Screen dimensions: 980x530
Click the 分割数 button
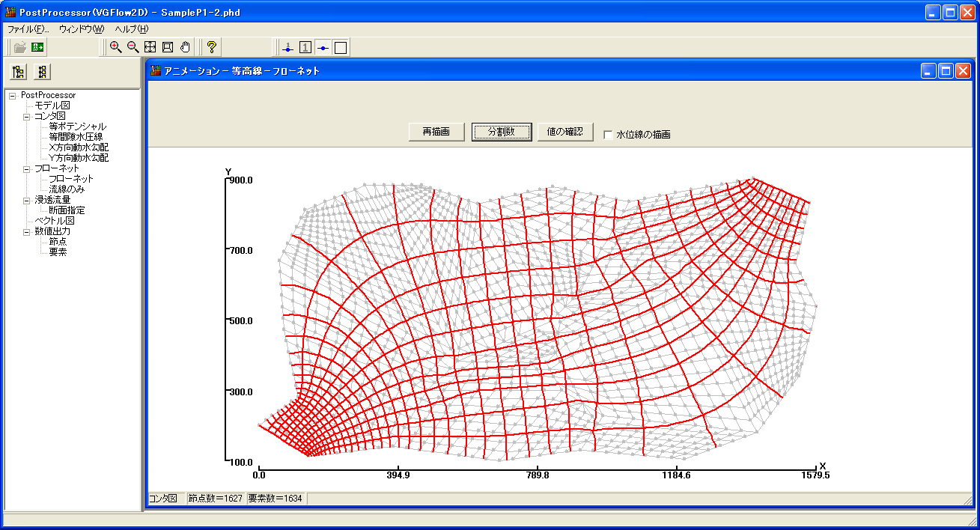[x=502, y=132]
